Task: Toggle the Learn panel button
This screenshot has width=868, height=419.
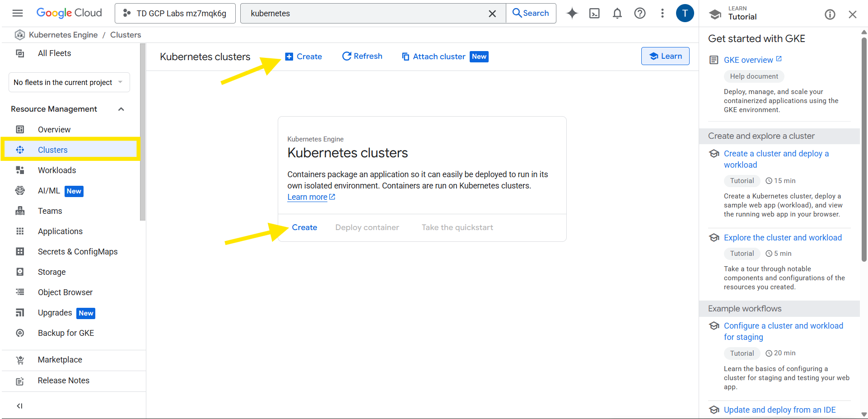Action: [x=665, y=56]
